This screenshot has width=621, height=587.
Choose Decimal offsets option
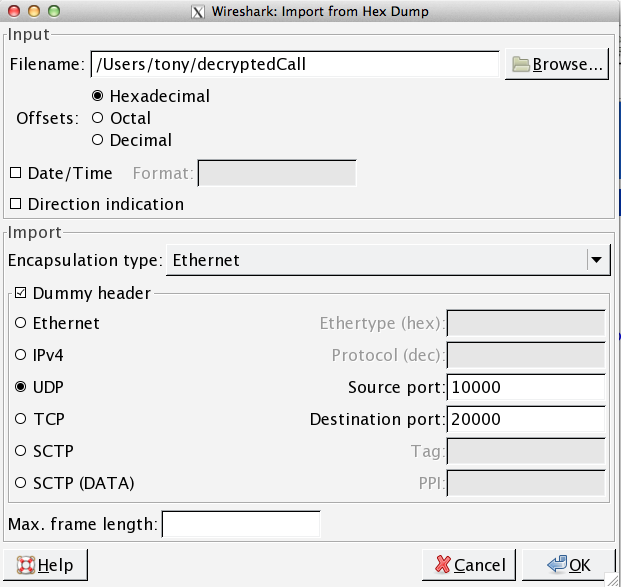tap(97, 140)
